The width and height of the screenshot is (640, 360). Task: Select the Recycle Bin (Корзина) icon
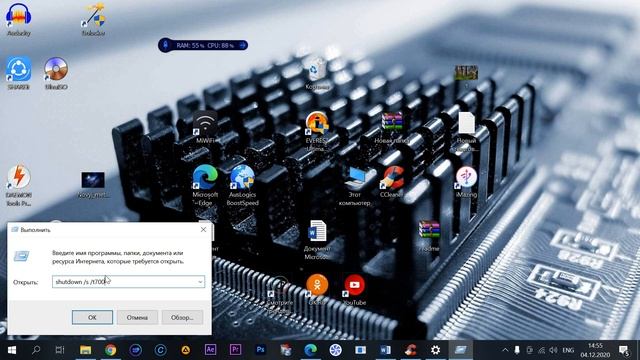(x=317, y=73)
